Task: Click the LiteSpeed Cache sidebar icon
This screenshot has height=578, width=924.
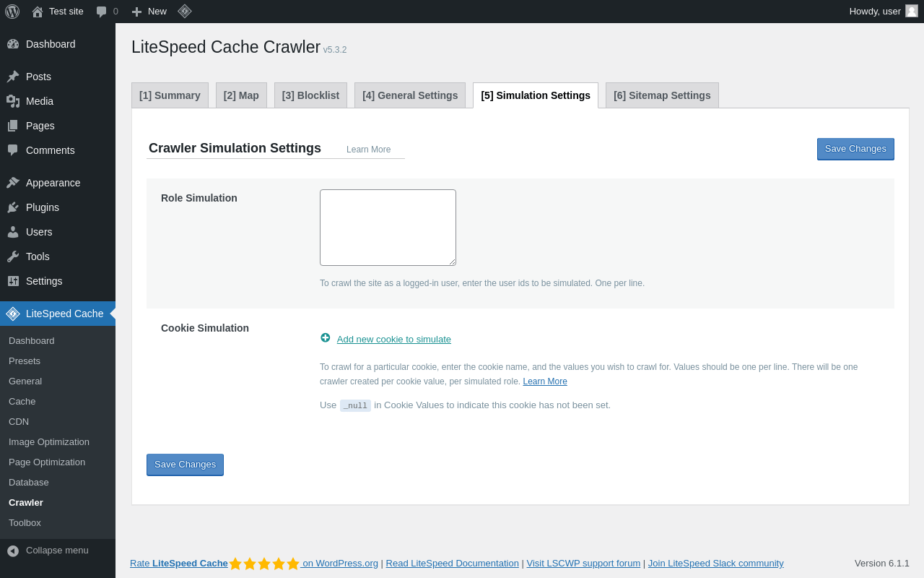Action: (13, 314)
